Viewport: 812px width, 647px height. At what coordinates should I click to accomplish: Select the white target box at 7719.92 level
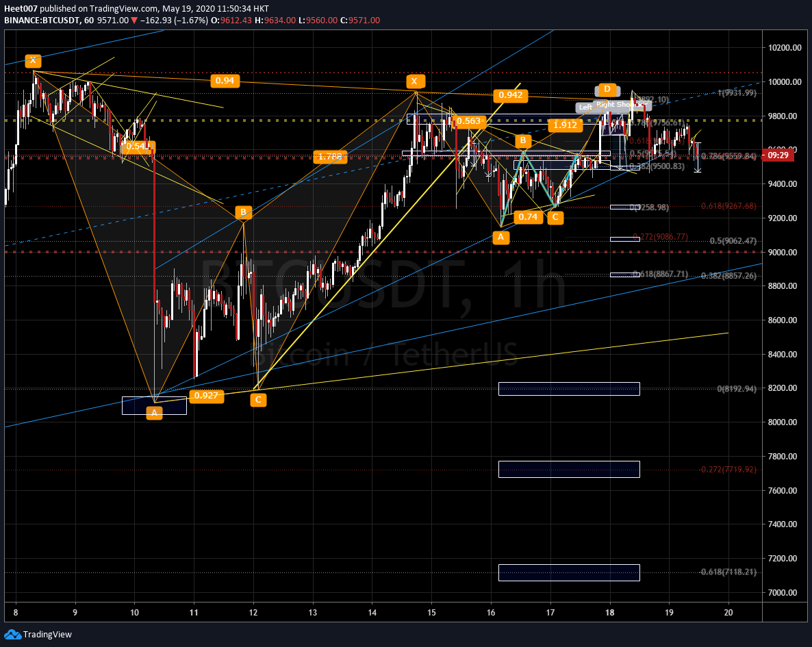[x=569, y=469]
